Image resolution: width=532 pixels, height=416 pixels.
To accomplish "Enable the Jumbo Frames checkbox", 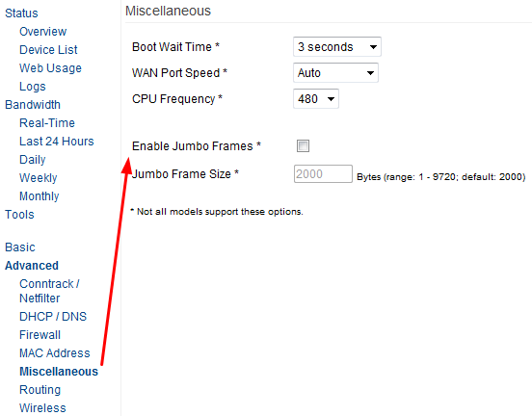I will 303,146.
